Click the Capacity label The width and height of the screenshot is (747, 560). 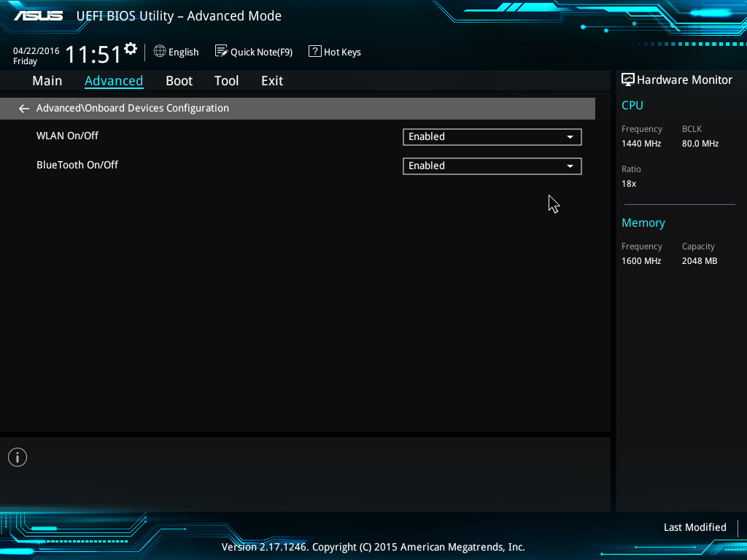(698, 246)
